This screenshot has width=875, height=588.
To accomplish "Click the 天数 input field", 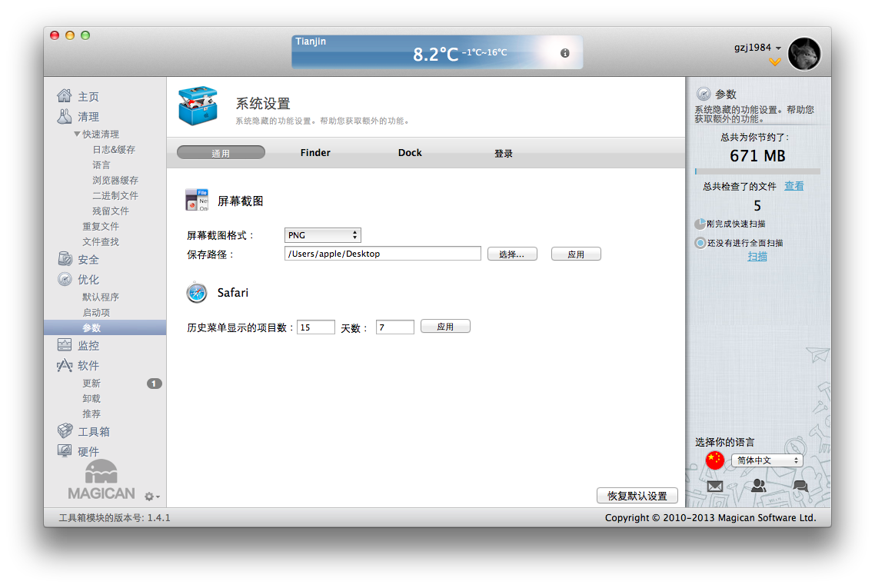I will click(395, 327).
